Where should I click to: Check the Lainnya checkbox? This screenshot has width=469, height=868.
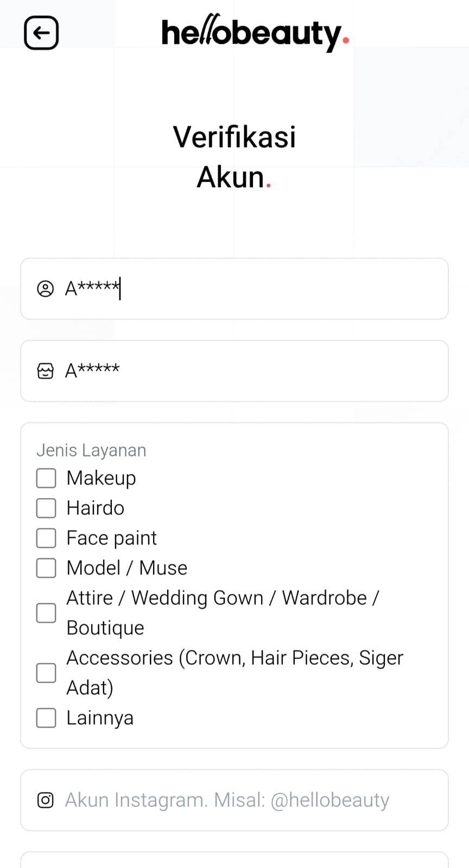point(46,718)
